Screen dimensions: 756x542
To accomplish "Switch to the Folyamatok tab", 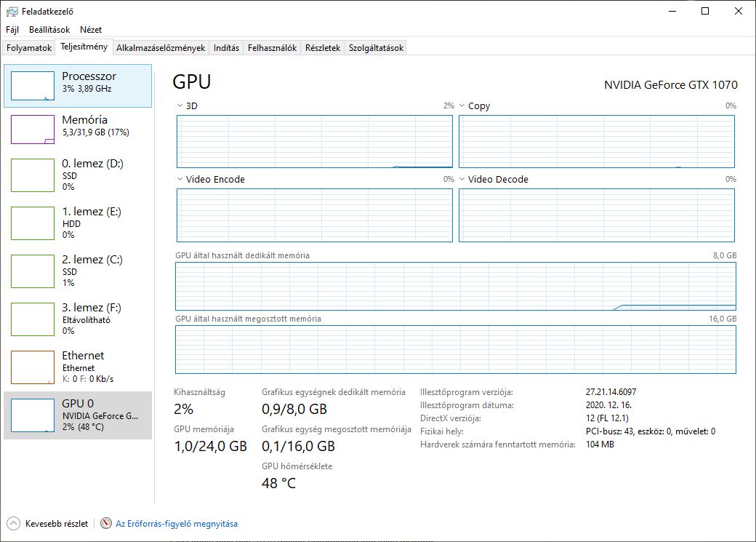I will coord(29,48).
